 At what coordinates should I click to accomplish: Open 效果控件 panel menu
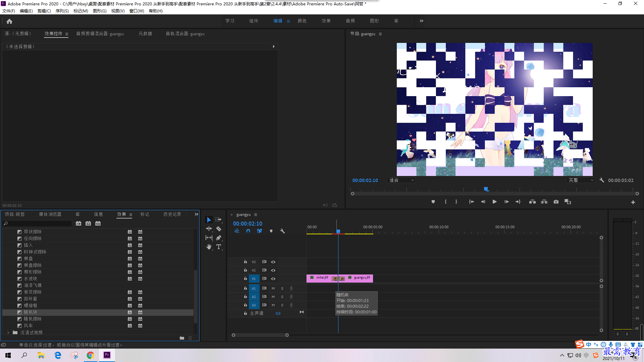[x=67, y=34]
